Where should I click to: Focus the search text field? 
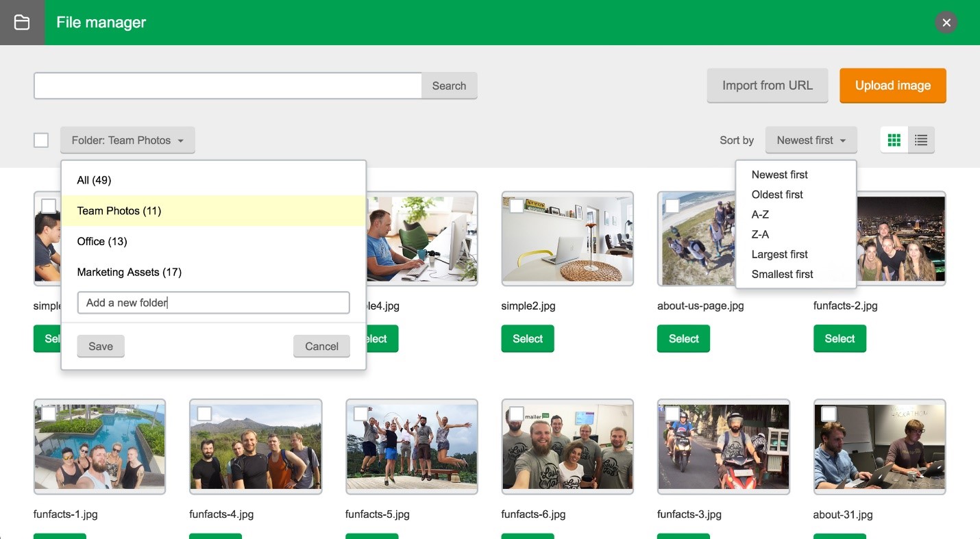click(x=228, y=86)
